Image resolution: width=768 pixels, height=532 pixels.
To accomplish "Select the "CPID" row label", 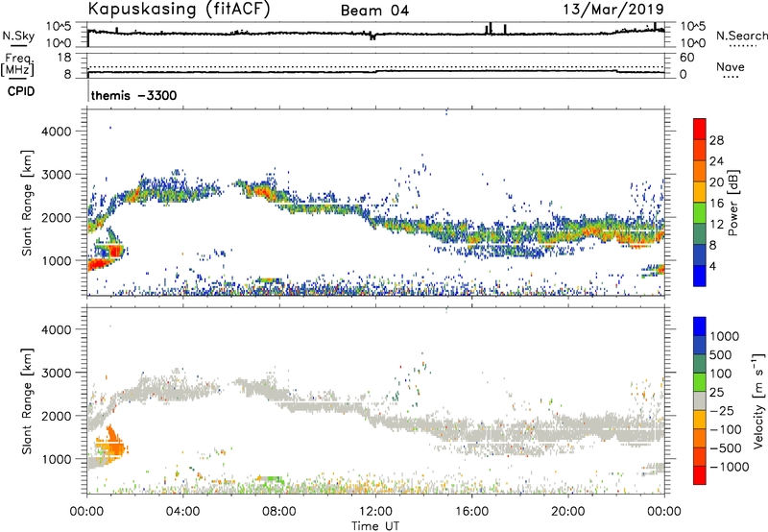I will pos(21,91).
